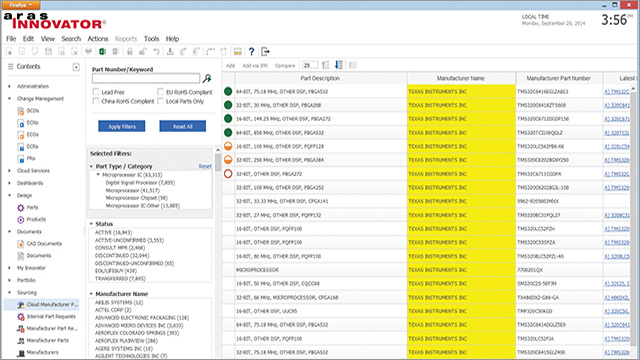Select Digital Signal Processor category filter
Screen dimensions: 640x360
[x=140, y=183]
